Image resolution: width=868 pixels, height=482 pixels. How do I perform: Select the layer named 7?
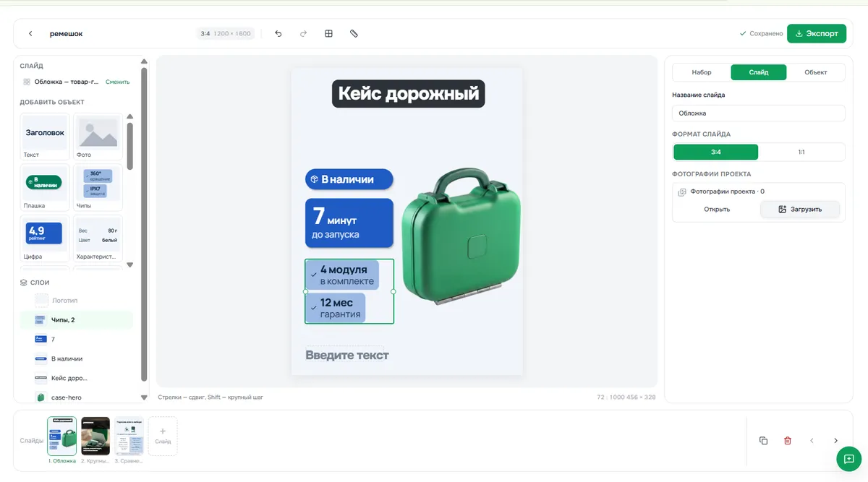[x=77, y=339]
